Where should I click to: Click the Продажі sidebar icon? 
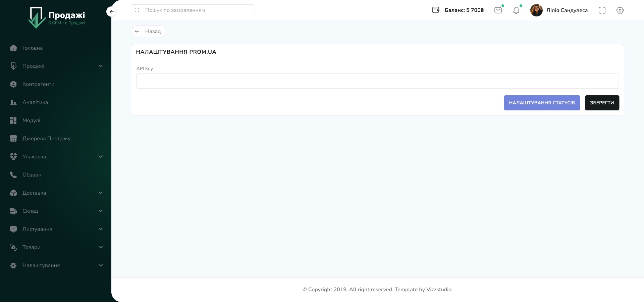pyautogui.click(x=13, y=66)
